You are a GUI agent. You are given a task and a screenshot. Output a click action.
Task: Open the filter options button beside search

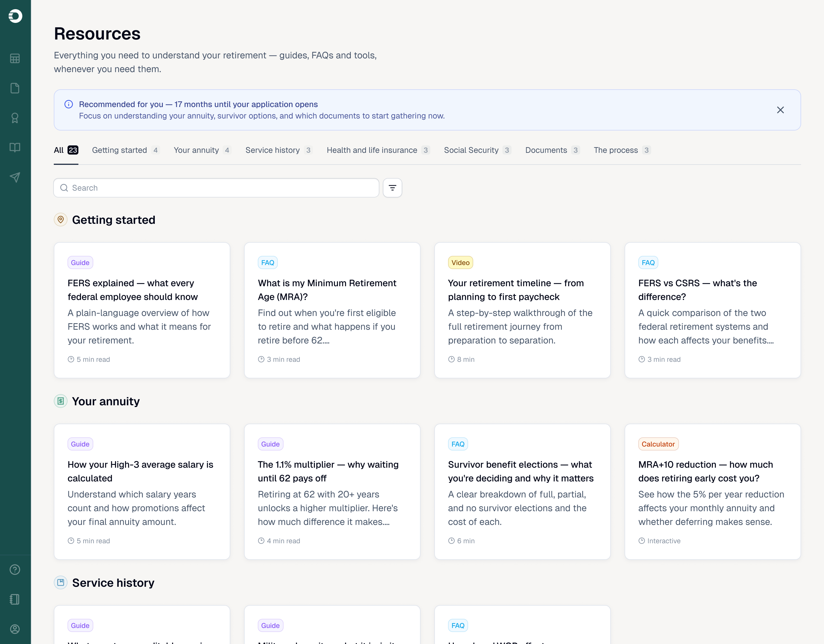click(x=392, y=187)
